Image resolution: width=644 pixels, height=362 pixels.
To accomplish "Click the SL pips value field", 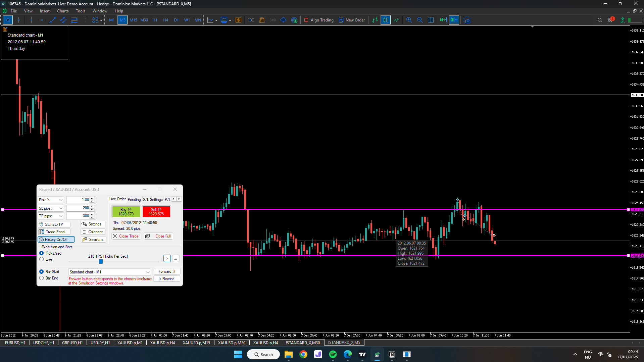I will point(78,208).
